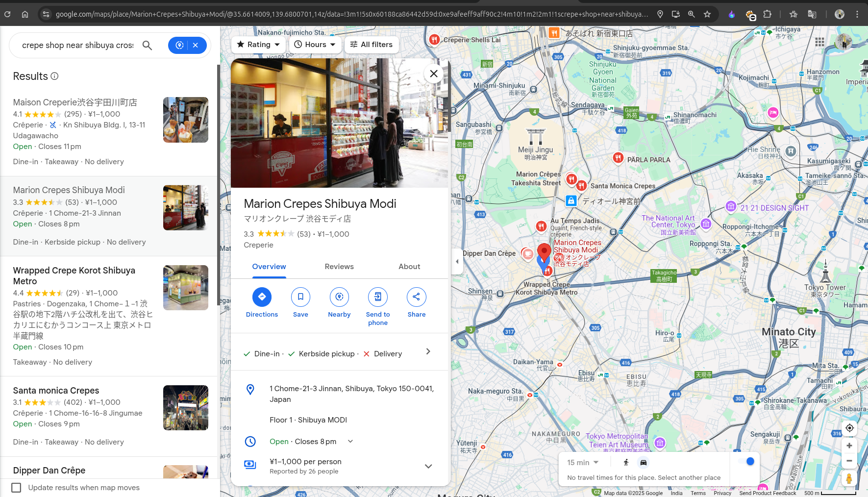Open the Rating filter dropdown
Screen dimensions: 868x497
(x=259, y=45)
